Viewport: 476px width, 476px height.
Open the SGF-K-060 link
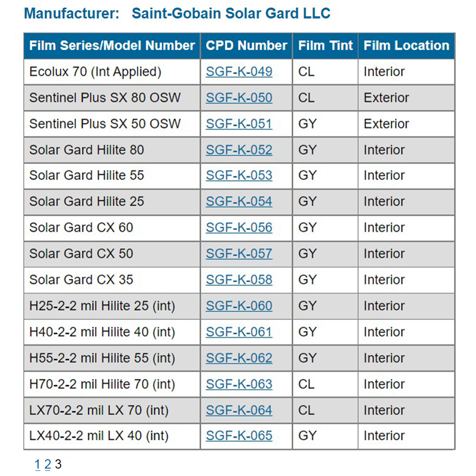pyautogui.click(x=239, y=305)
